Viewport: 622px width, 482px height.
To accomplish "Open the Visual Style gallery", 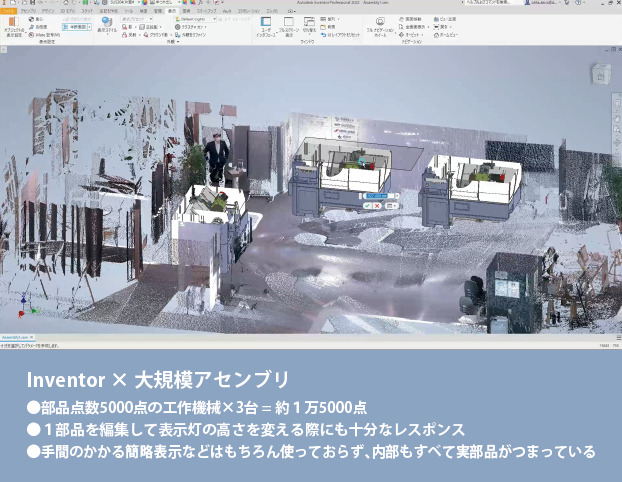I will (107, 26).
